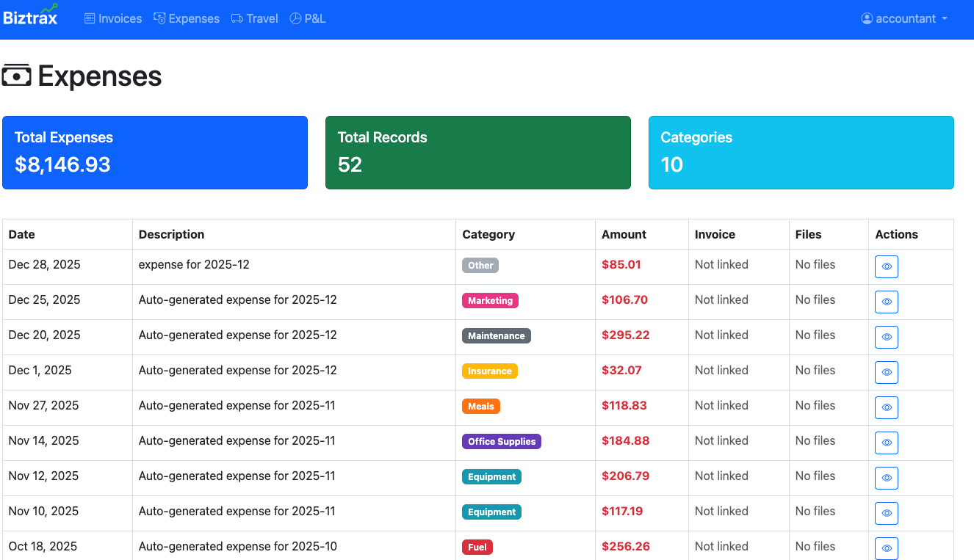Switch to the Invoices section
Image resolution: width=974 pixels, height=560 pixels.
tap(113, 18)
